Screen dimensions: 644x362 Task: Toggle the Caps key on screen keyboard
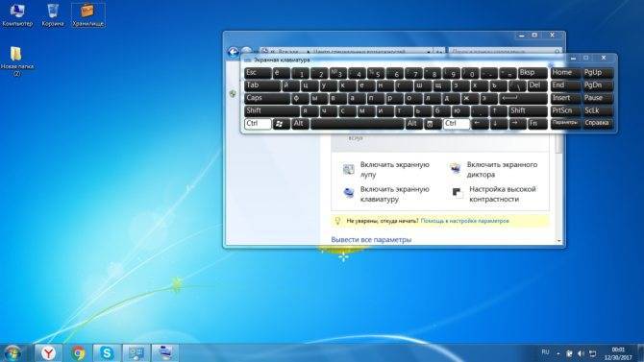coord(266,98)
